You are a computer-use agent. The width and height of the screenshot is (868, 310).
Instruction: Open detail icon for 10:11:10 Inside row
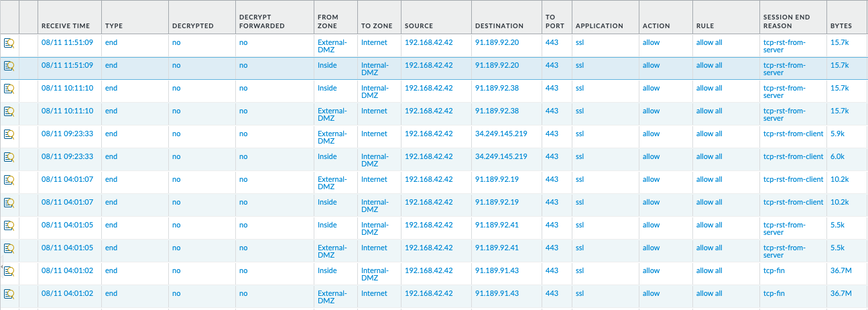coord(9,89)
